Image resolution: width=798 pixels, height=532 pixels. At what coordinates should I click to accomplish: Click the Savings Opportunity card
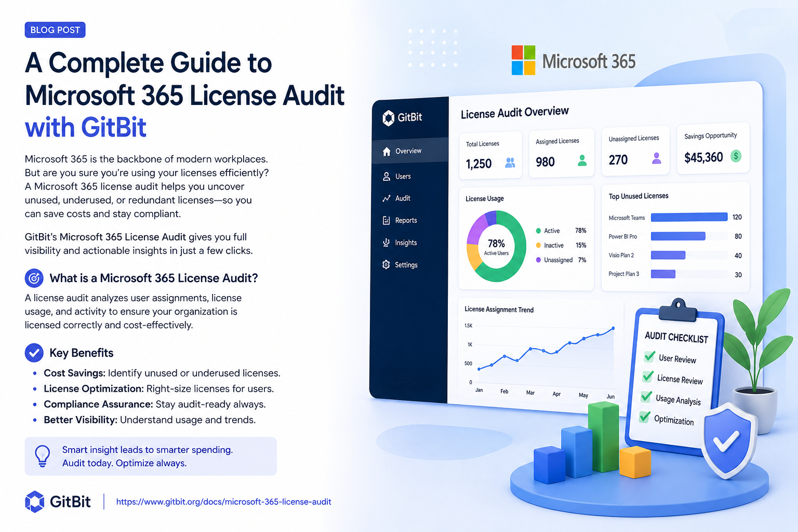713,148
